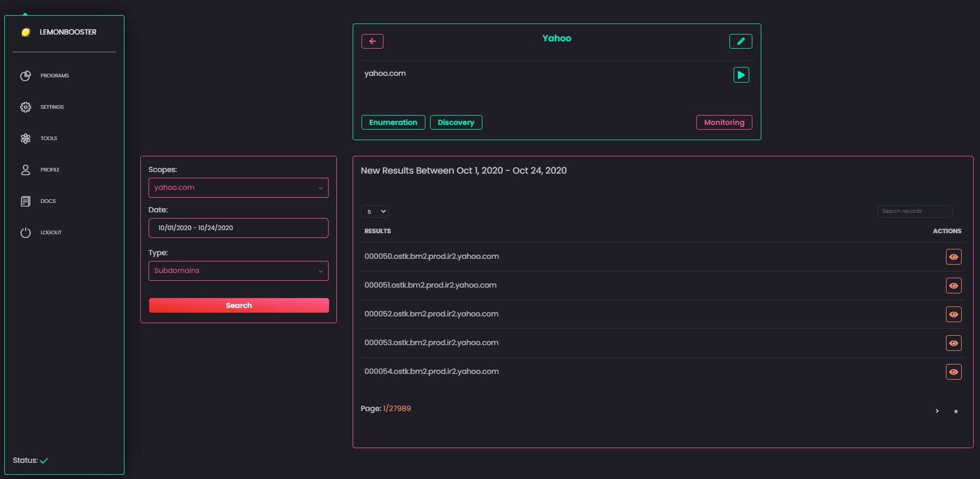Click the New Results Between heading
980x479 pixels.
tap(464, 171)
